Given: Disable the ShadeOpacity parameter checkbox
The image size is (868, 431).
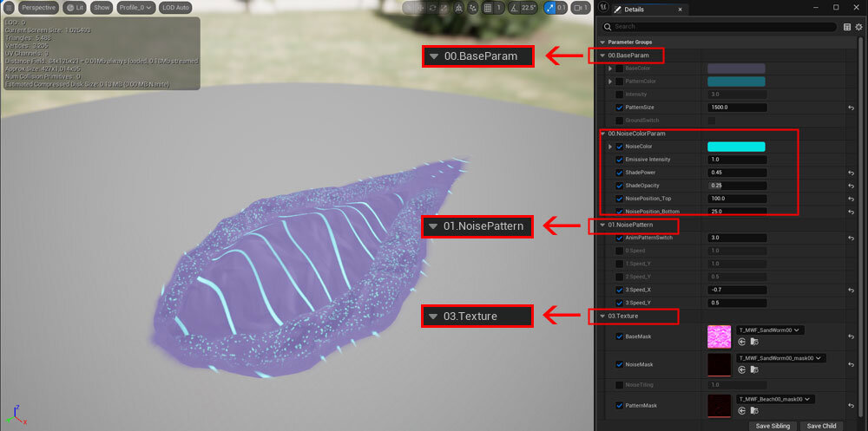Looking at the screenshot, I should coord(619,186).
